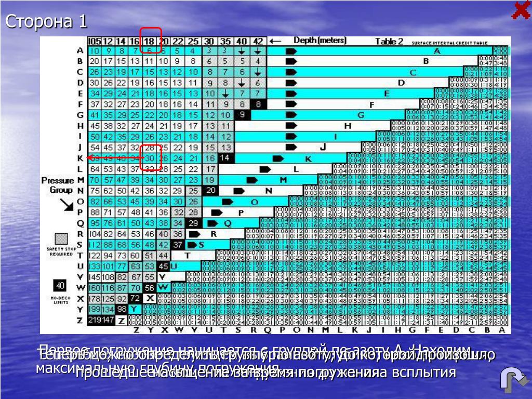The image size is (532, 399).
Task: Click the 147 cell in row Z
Action: [108, 320]
